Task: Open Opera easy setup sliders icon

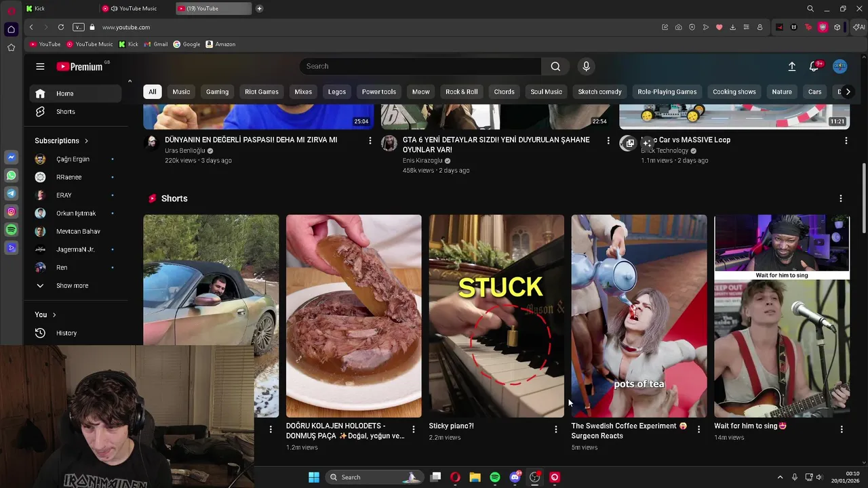Action: (746, 27)
